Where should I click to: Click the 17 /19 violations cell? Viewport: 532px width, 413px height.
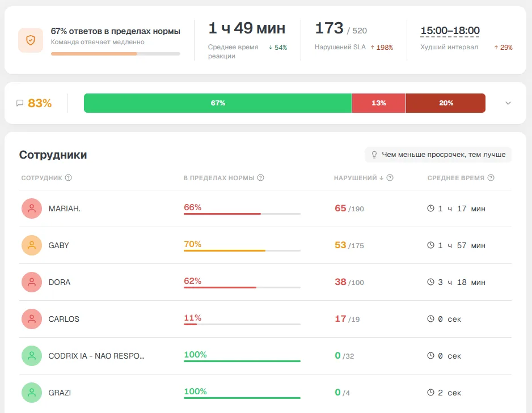point(347,319)
